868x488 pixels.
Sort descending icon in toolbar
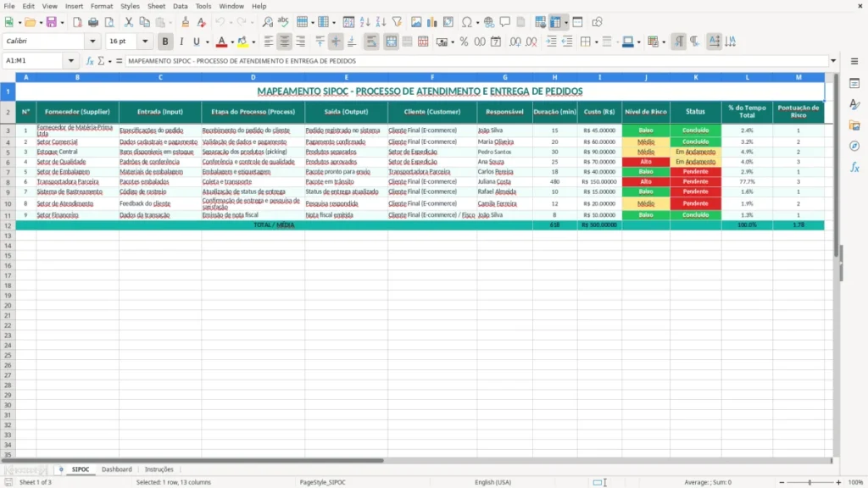381,22
